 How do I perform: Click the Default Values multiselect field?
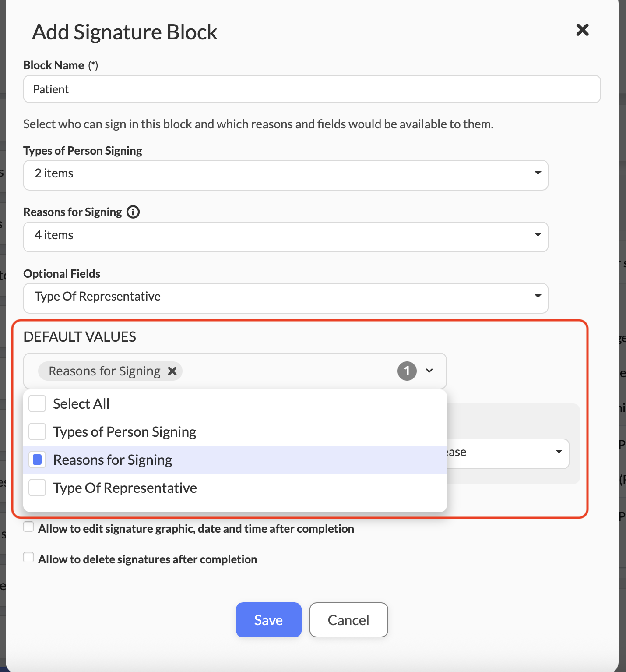pos(285,371)
